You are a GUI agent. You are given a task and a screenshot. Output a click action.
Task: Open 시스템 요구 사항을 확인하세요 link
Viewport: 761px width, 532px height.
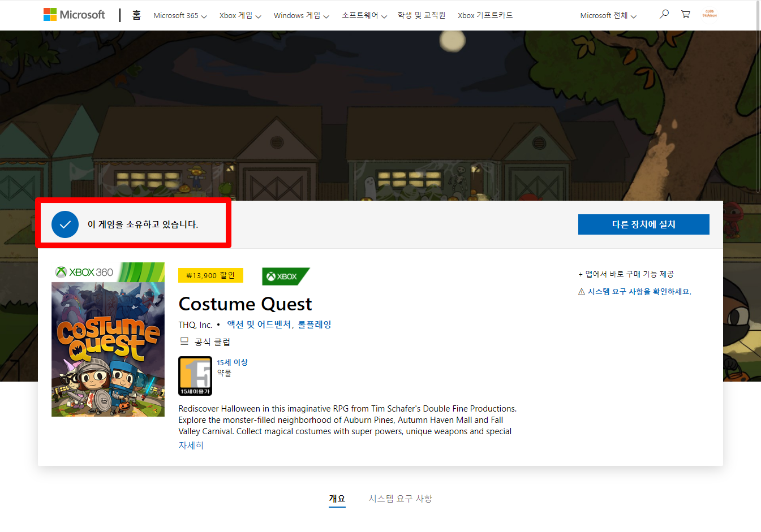[639, 292]
